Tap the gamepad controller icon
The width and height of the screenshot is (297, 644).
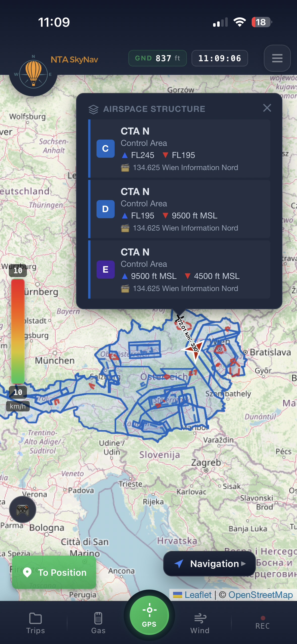pos(23,509)
